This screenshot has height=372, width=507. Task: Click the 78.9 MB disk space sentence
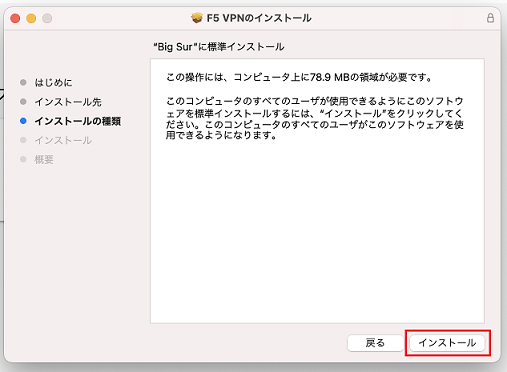click(299, 78)
